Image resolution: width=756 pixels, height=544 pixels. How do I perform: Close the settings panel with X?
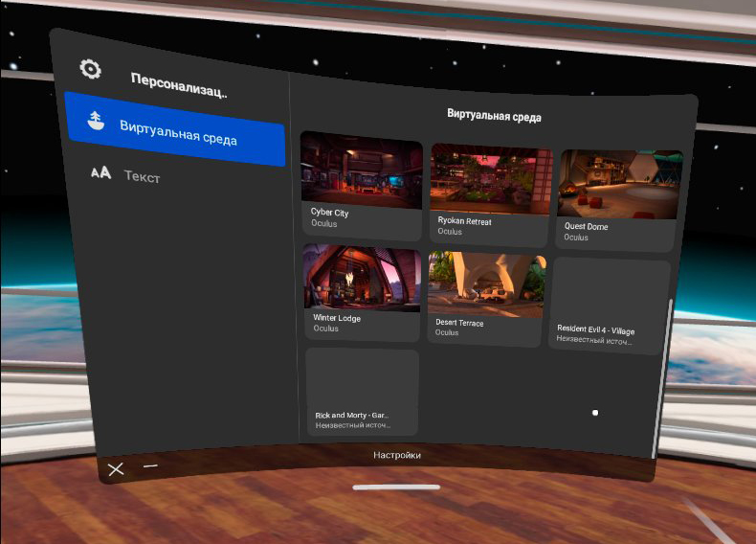coord(116,469)
